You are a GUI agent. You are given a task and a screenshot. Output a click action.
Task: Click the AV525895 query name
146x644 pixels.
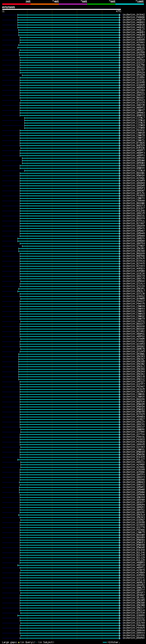coord(8,8)
